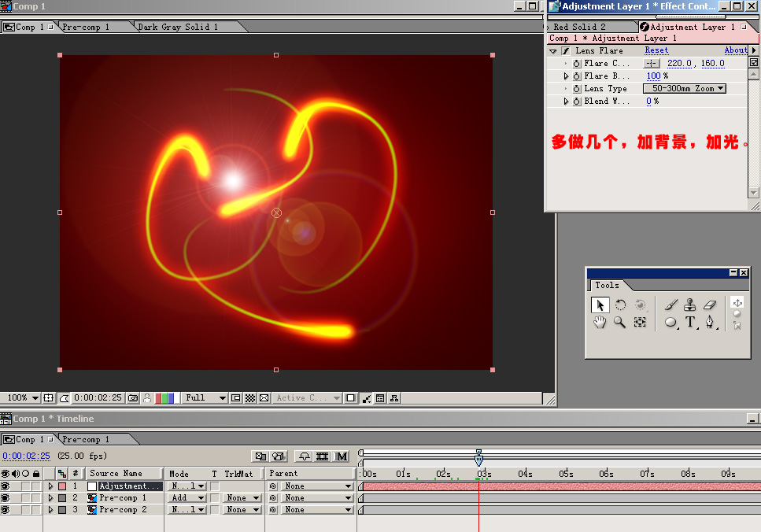Viewport: 761px width, 532px height.
Task: Toggle preserve transparency for Pre-comp 1
Action: (x=215, y=497)
